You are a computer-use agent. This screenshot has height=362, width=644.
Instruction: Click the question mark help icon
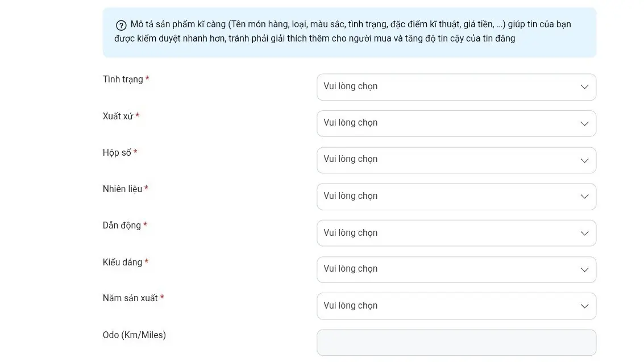[x=121, y=25]
